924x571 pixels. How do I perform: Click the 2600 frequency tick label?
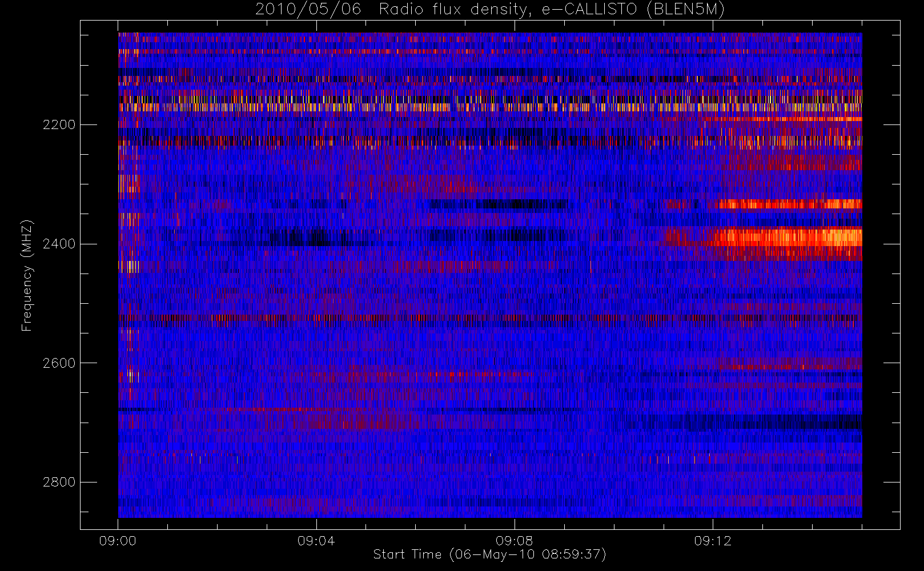[x=59, y=363]
